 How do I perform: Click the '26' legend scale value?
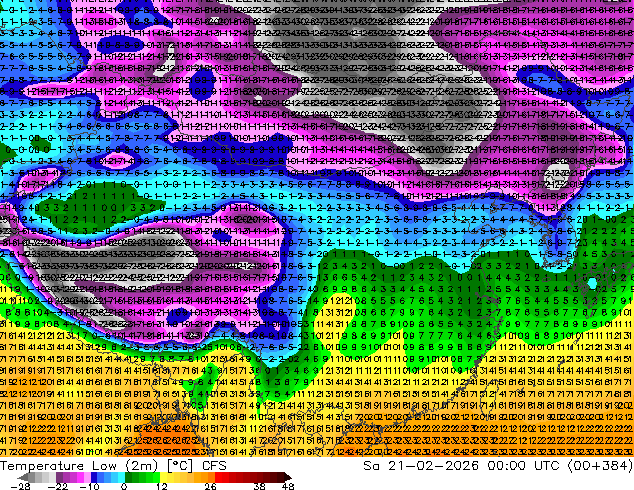[210, 486]
